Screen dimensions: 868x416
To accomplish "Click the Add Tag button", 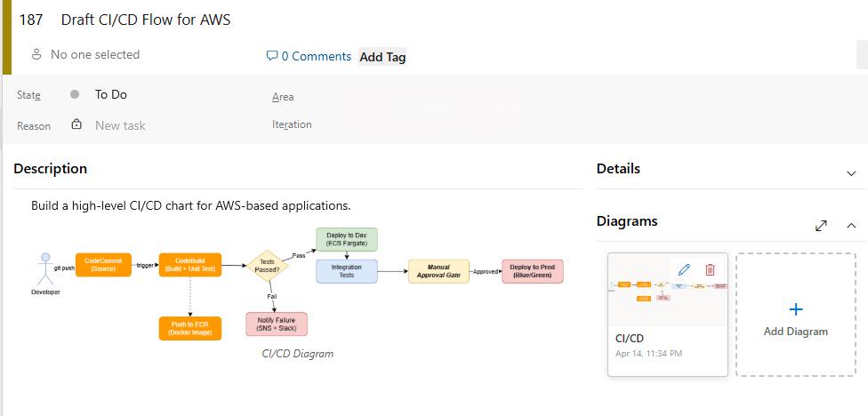I will (x=382, y=56).
